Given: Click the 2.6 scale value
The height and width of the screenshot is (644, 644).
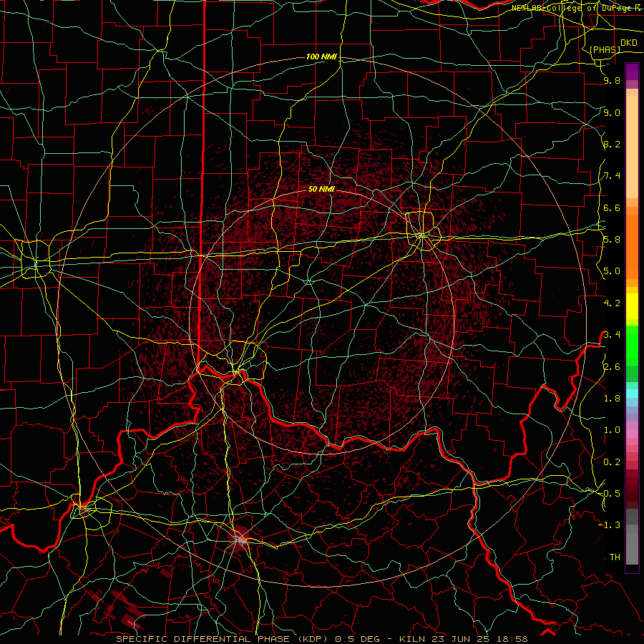Looking at the screenshot, I should [x=612, y=367].
